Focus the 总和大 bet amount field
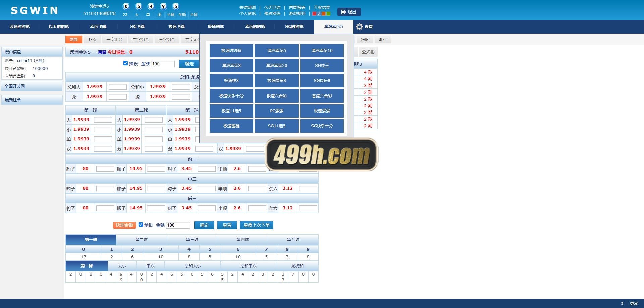The height and width of the screenshot is (308, 644). (118, 87)
